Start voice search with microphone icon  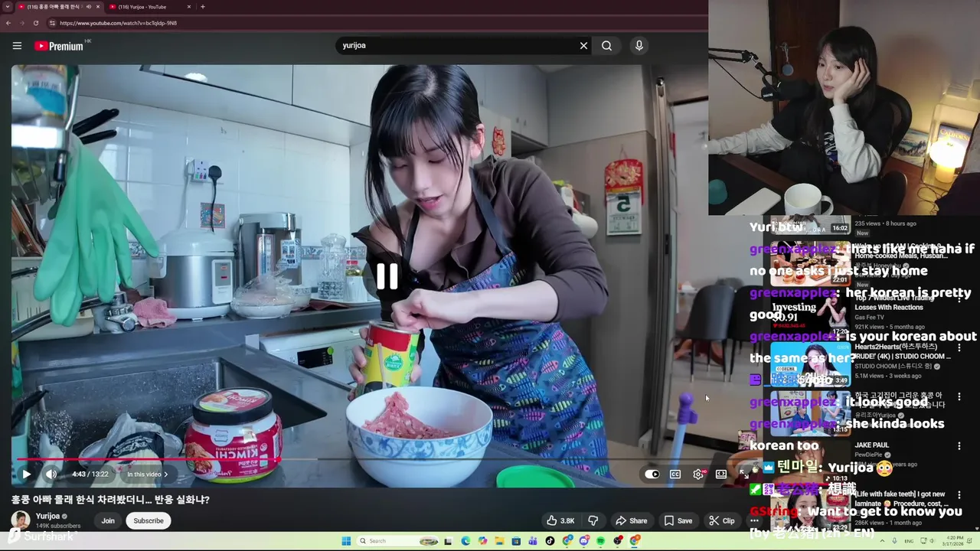coord(639,46)
